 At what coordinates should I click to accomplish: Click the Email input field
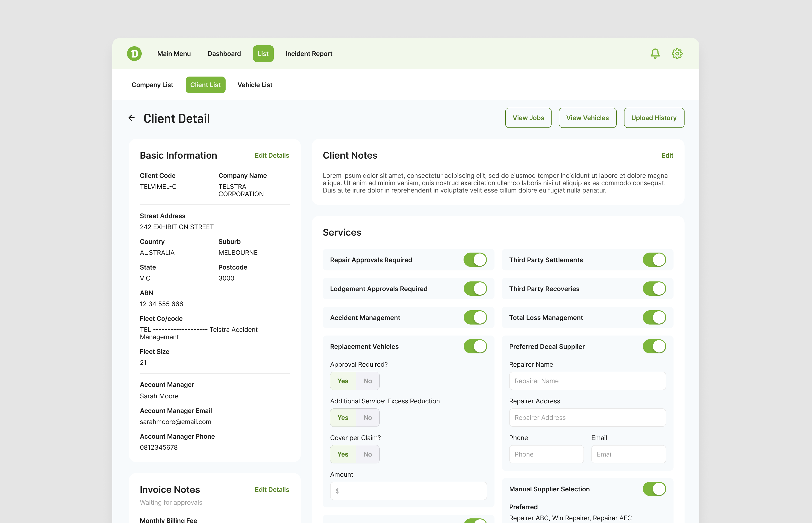click(x=629, y=454)
